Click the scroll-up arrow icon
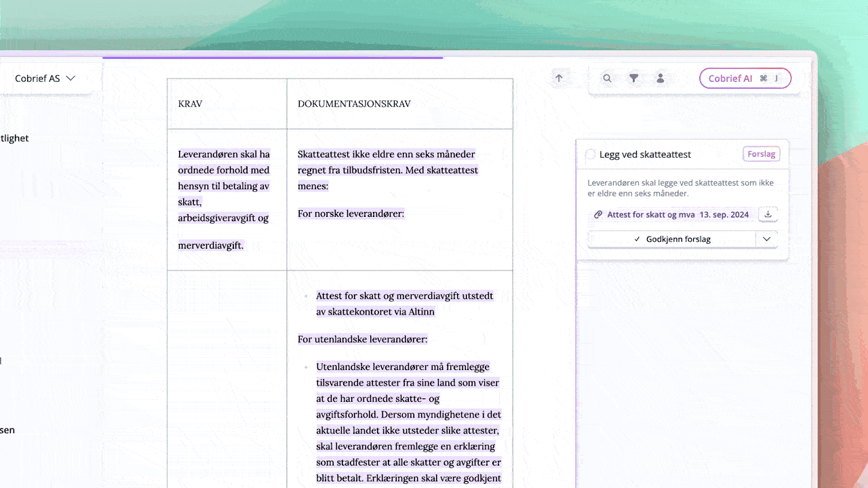The width and height of the screenshot is (868, 488). [x=559, y=78]
